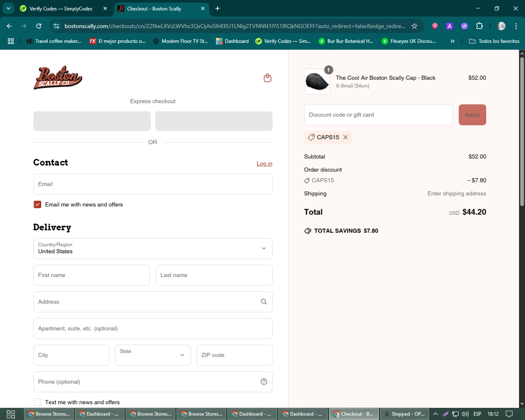Open the Chrome profile avatar

[x=502, y=26]
